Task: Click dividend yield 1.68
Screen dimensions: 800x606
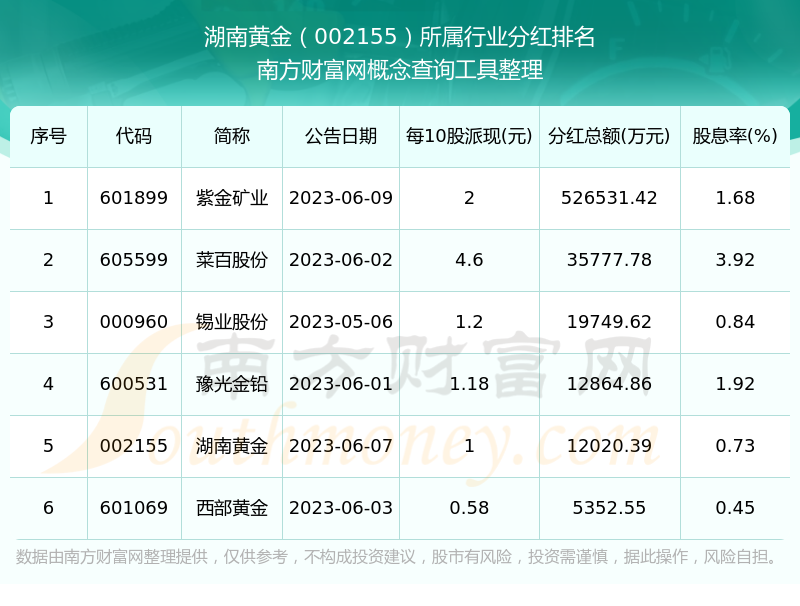Action: tap(735, 198)
